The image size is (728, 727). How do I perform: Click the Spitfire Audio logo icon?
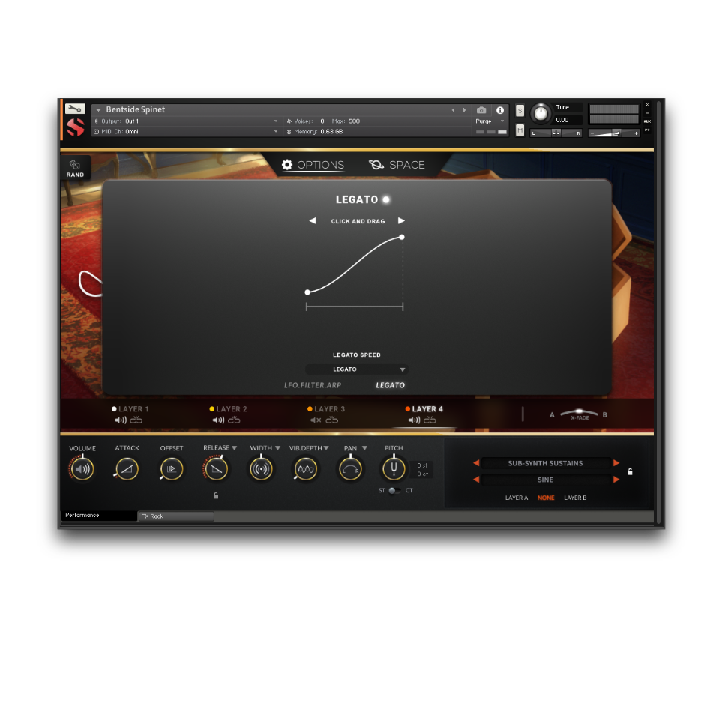(75, 127)
